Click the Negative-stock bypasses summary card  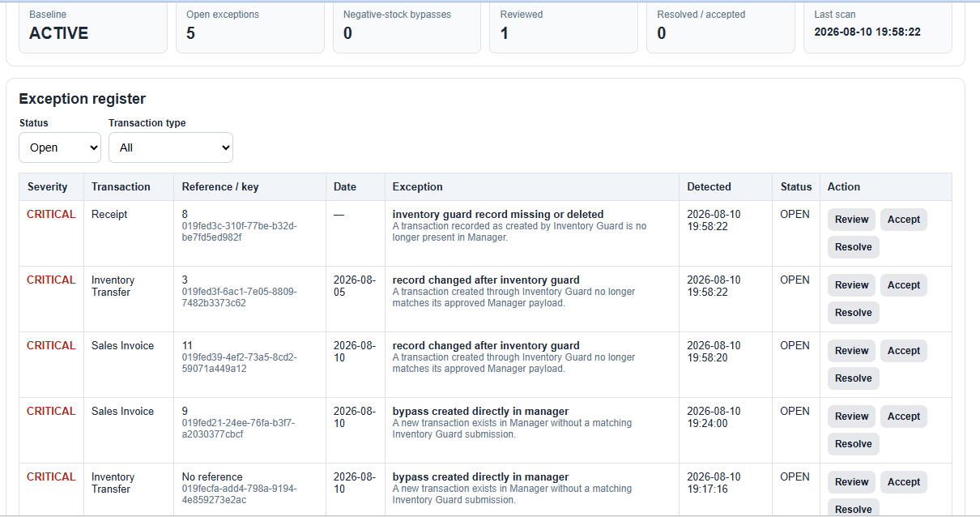tap(407, 27)
